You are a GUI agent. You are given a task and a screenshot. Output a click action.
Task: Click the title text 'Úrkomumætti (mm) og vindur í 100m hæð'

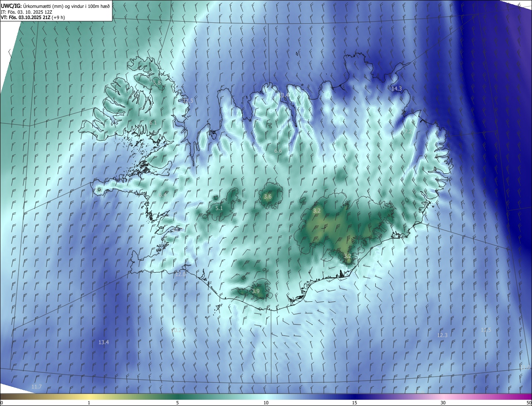point(66,6)
